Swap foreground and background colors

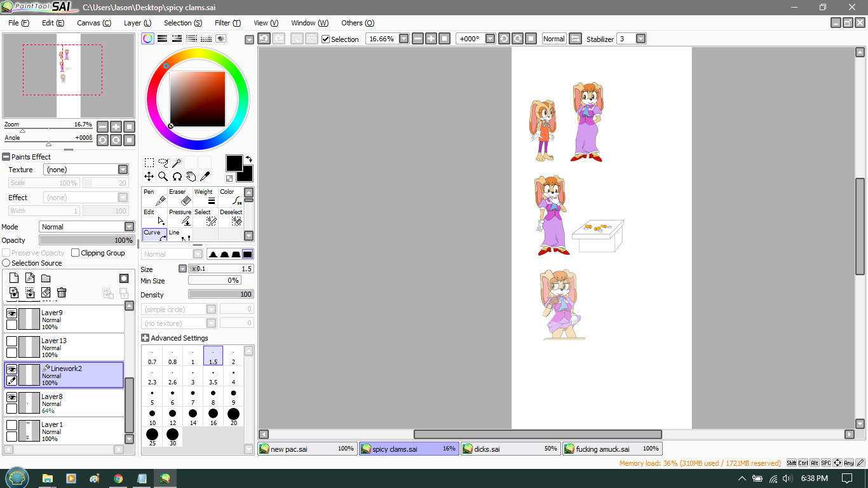pos(248,159)
